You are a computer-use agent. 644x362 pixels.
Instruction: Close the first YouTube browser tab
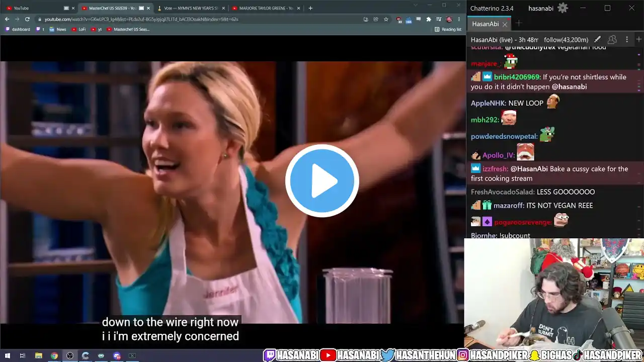pyautogui.click(x=73, y=8)
